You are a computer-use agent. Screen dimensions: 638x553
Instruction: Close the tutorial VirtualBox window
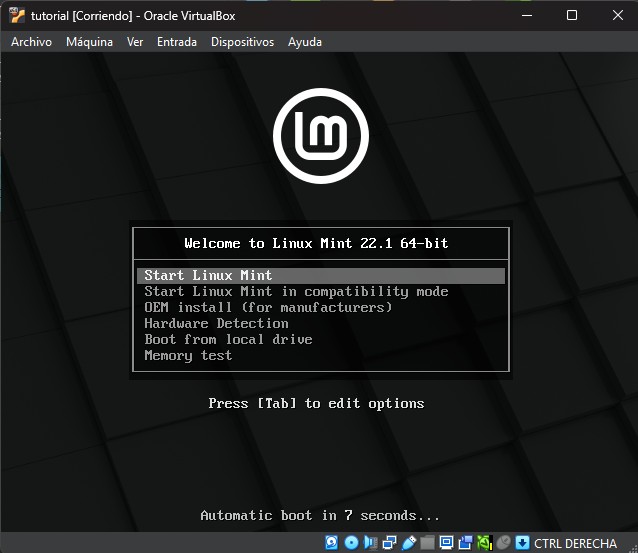click(x=618, y=15)
